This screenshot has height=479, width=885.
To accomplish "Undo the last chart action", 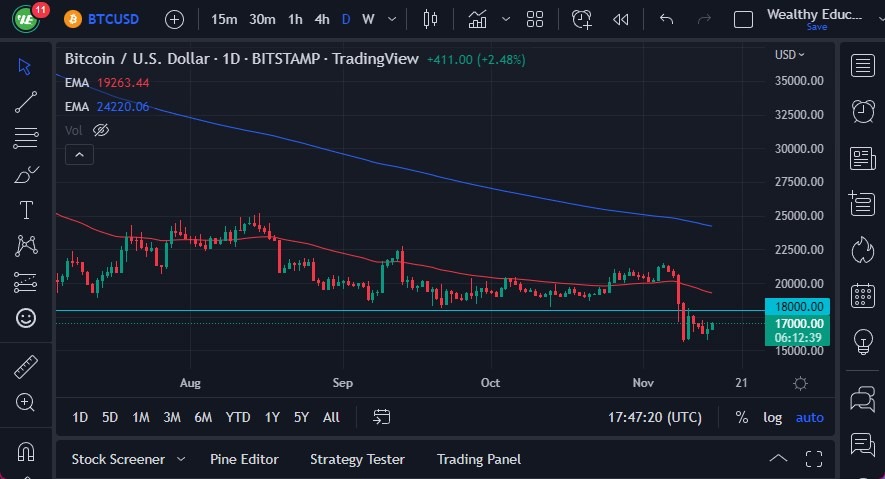I will 667,20.
